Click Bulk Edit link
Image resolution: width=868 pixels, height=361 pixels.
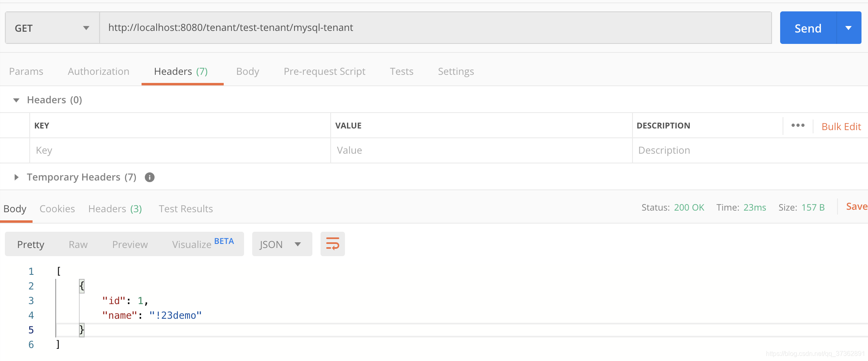[841, 126]
